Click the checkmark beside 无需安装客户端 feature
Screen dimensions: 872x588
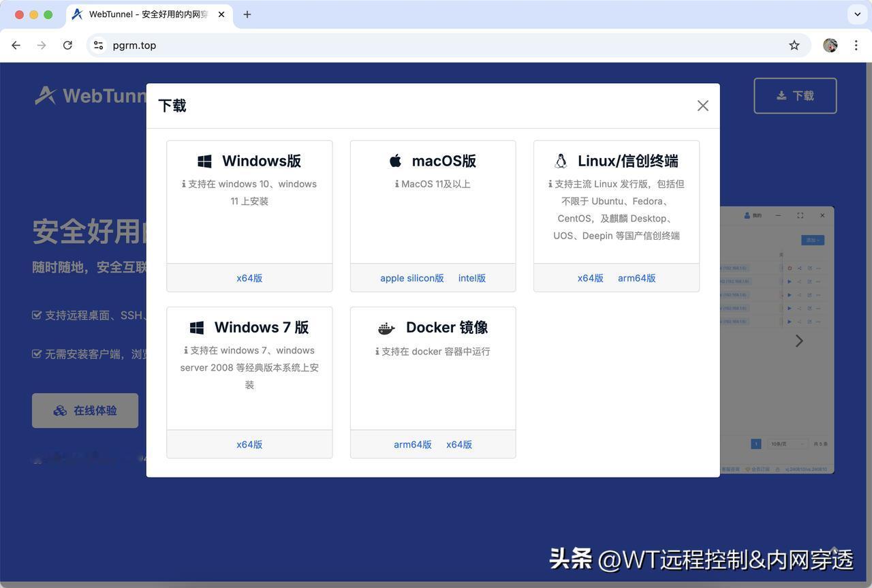coord(37,354)
